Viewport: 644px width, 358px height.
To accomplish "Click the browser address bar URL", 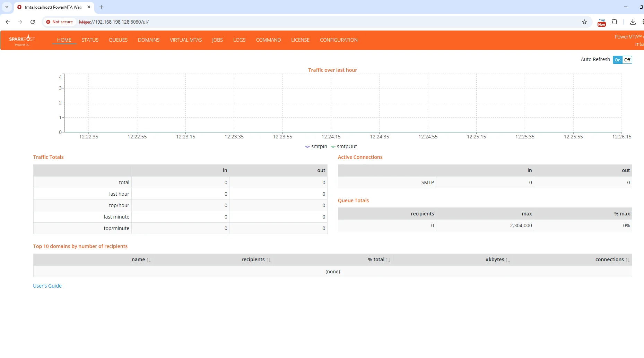I will click(x=114, y=22).
